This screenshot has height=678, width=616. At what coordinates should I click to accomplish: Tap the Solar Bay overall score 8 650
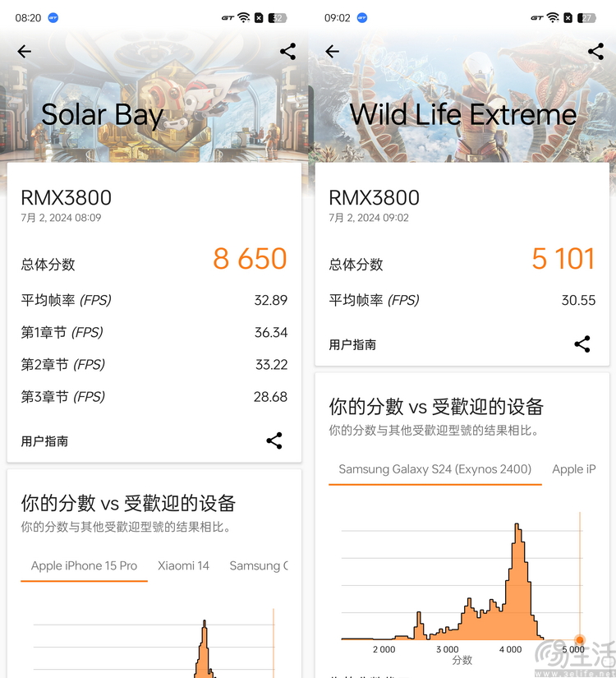click(250, 259)
